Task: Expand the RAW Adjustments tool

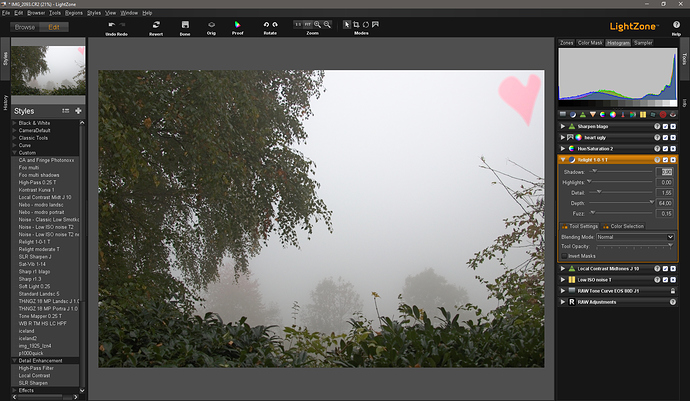Action: pos(563,302)
